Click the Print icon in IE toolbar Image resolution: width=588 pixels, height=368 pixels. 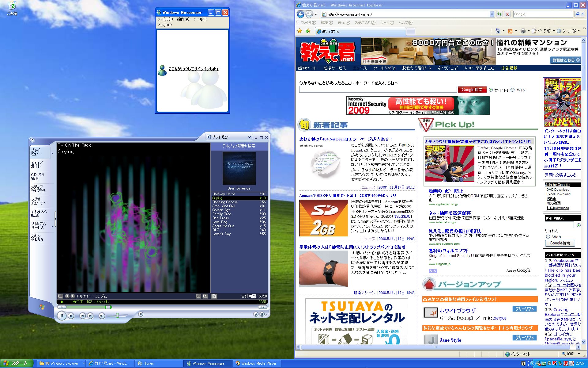click(523, 31)
